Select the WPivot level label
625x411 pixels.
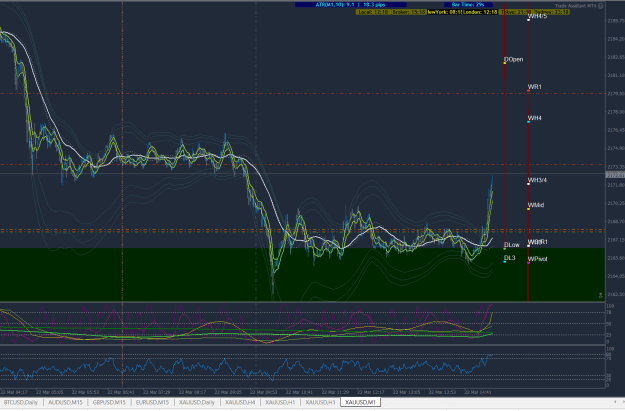click(x=537, y=259)
